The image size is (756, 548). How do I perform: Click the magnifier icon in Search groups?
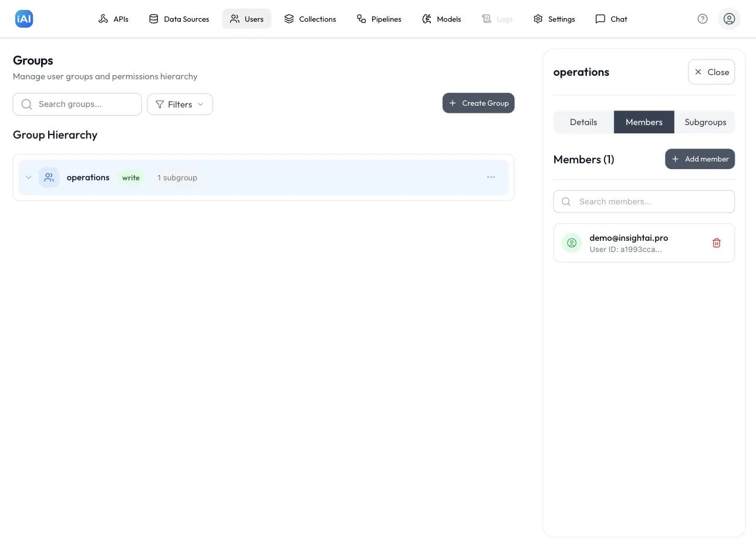point(26,104)
